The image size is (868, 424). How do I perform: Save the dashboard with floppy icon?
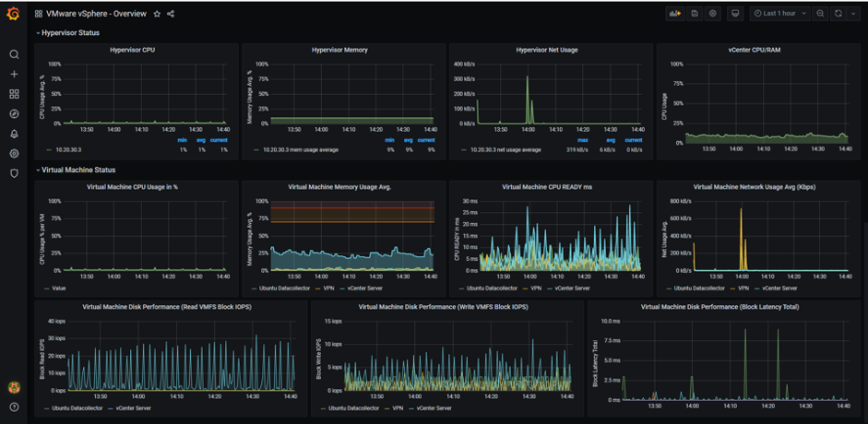tap(695, 14)
